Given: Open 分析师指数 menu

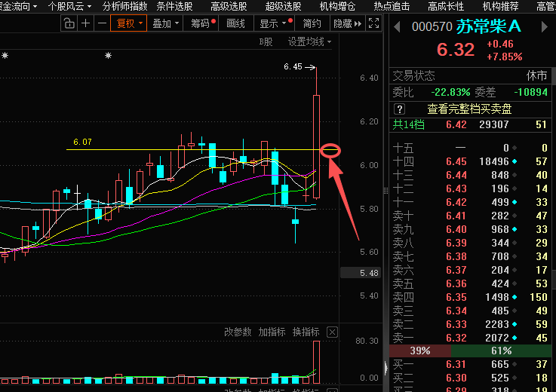Looking at the screenshot, I should (124, 6).
